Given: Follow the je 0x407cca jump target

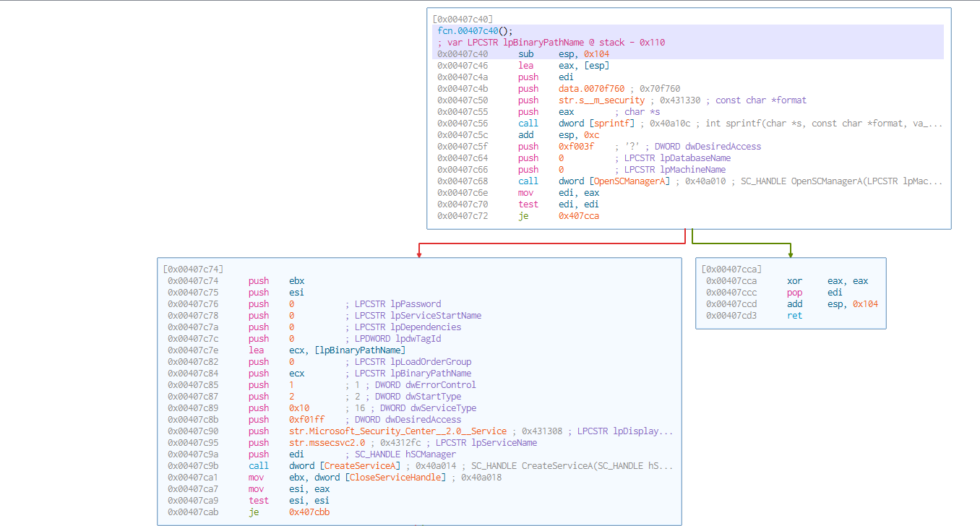Looking at the screenshot, I should coord(578,216).
